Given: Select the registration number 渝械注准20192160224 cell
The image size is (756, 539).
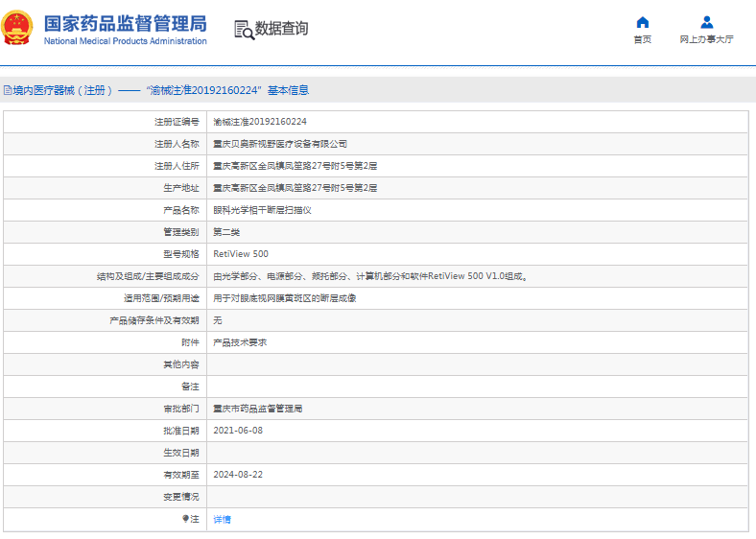Looking at the screenshot, I should 259,122.
